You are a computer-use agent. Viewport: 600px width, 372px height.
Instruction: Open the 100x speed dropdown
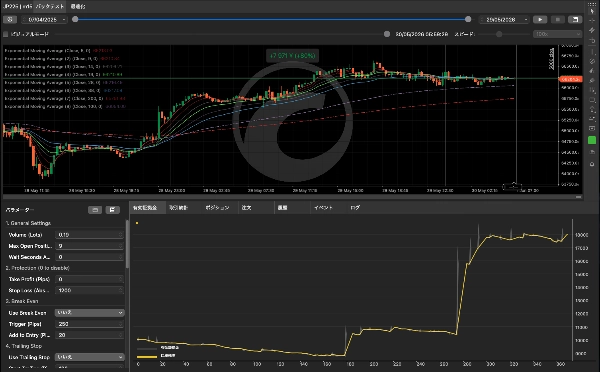(557, 34)
